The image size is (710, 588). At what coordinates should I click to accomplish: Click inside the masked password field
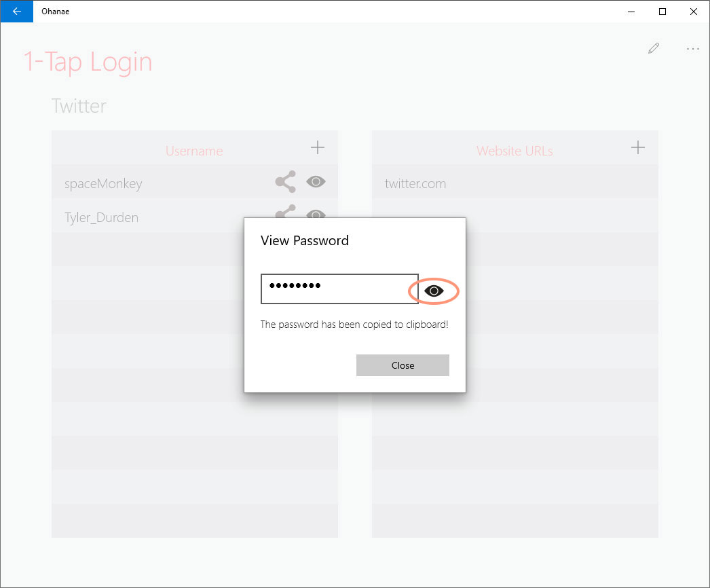[339, 289]
